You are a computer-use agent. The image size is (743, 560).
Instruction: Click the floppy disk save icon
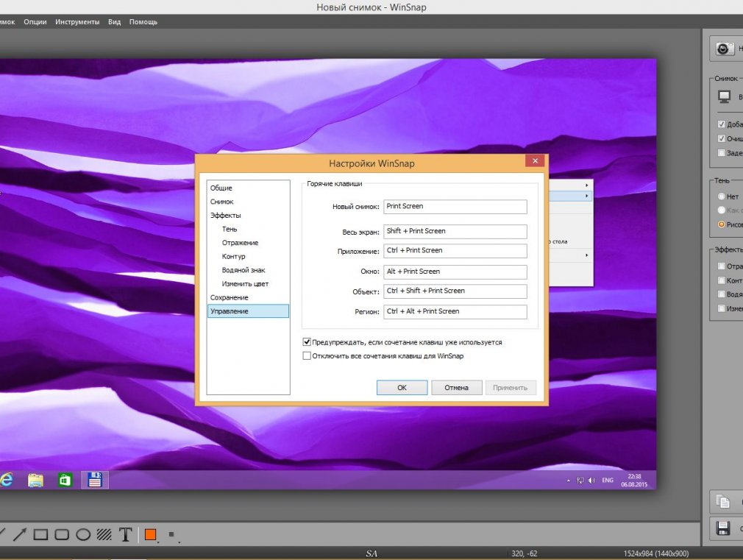[x=723, y=528]
